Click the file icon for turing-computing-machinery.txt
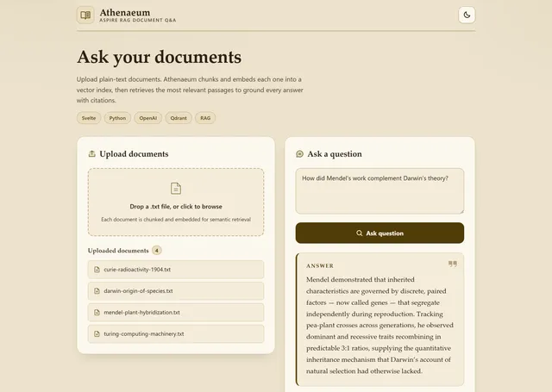 point(97,334)
